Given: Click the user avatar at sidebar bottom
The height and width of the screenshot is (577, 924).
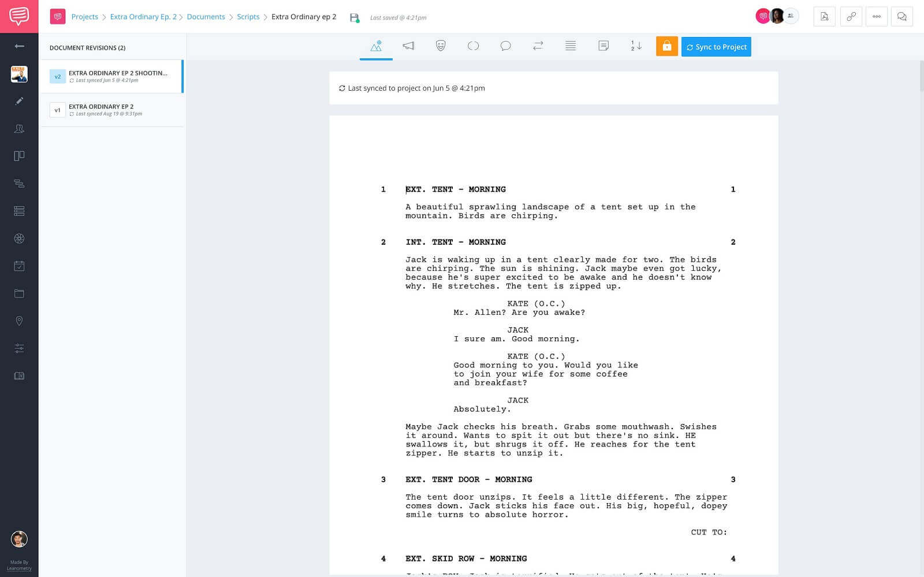Looking at the screenshot, I should (x=19, y=539).
